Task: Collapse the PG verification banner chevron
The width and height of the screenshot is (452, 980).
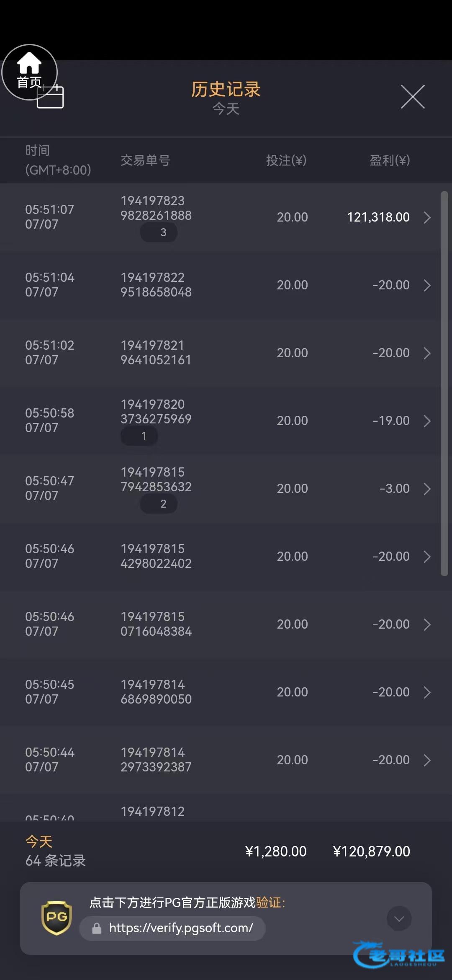Action: pos(399,918)
